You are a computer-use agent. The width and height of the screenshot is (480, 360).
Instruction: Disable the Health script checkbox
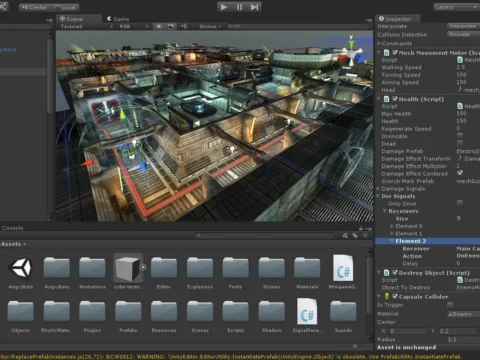tap(395, 99)
